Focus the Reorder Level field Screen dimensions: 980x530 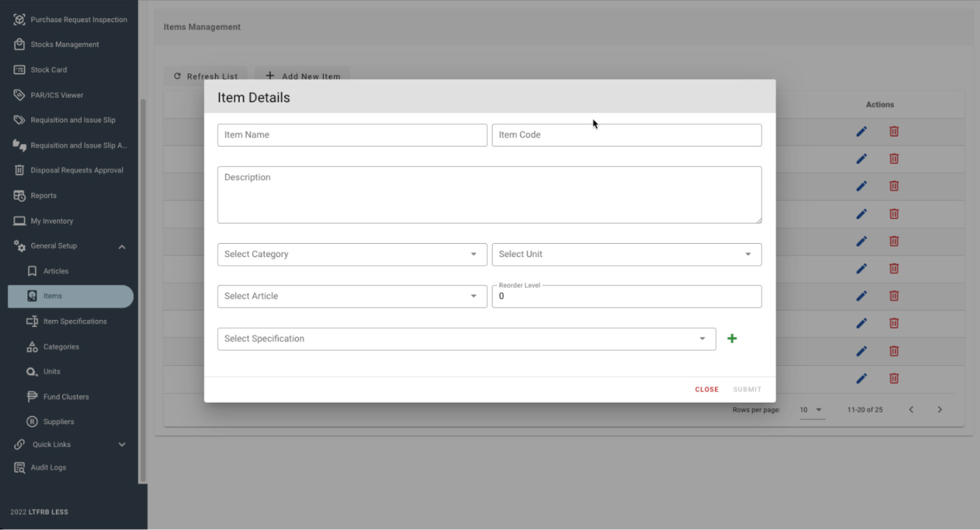click(x=627, y=297)
